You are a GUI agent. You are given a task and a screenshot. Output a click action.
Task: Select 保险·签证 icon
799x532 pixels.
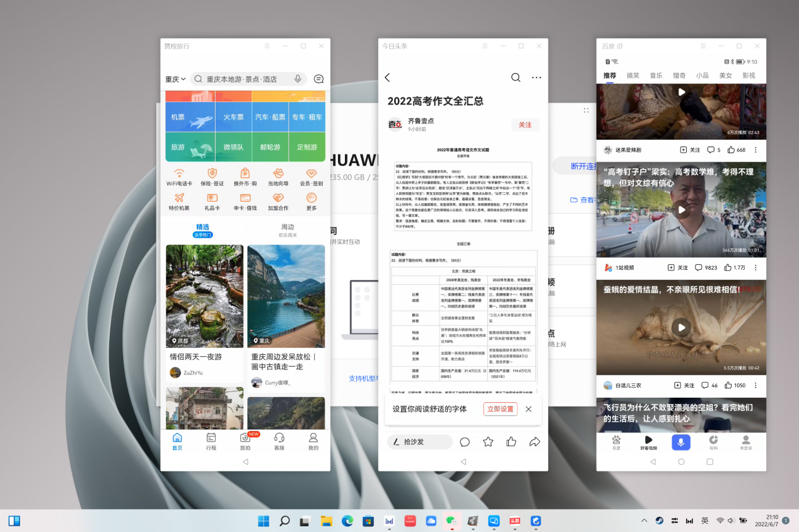[x=212, y=177]
